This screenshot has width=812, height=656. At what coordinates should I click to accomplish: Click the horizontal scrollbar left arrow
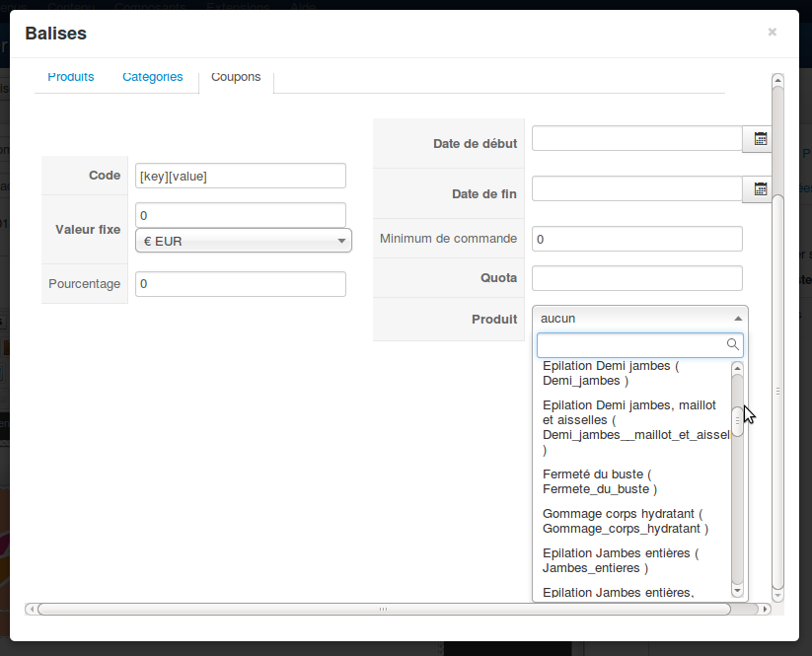pos(31,609)
